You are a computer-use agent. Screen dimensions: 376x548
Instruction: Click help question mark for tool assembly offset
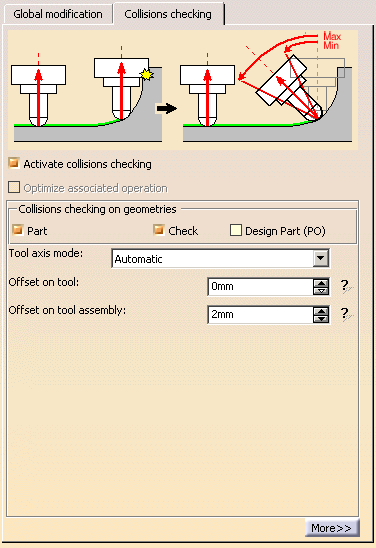click(x=346, y=314)
